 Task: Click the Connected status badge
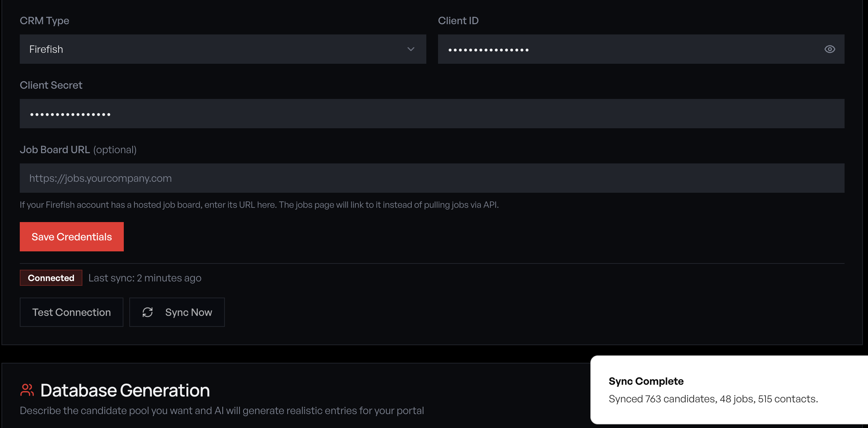coord(51,278)
